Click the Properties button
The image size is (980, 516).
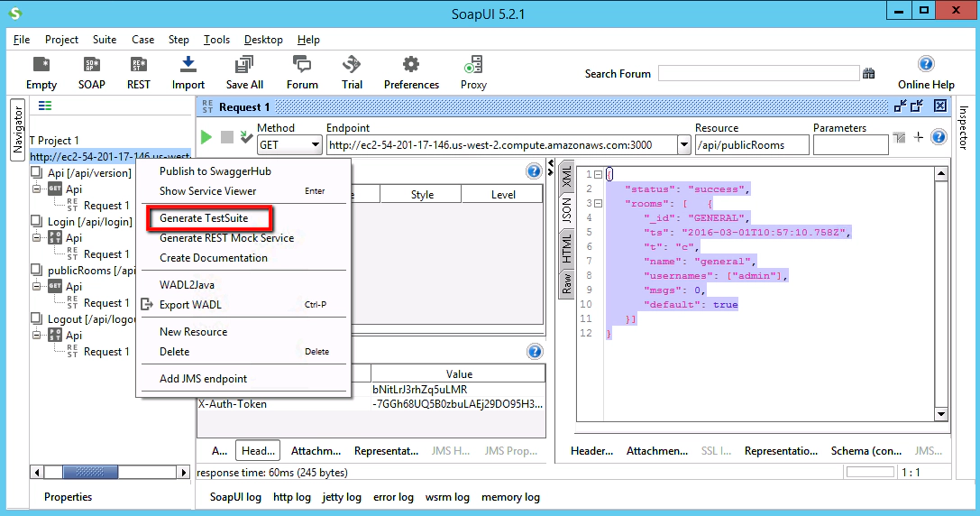click(x=69, y=497)
